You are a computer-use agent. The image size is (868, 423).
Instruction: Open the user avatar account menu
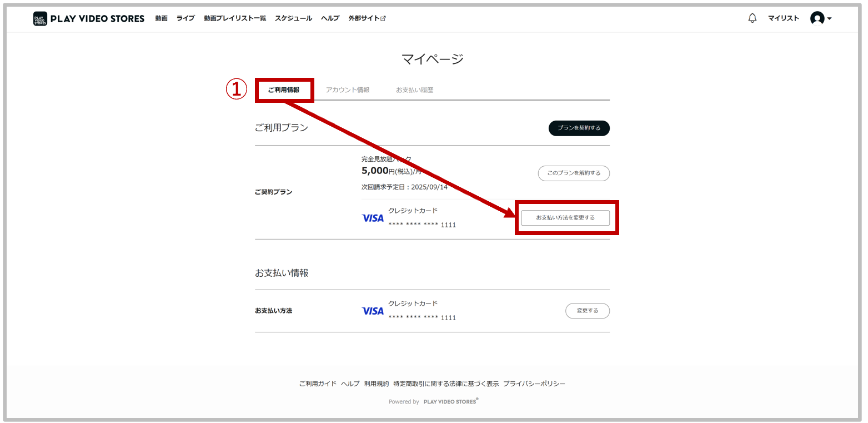[x=820, y=18]
